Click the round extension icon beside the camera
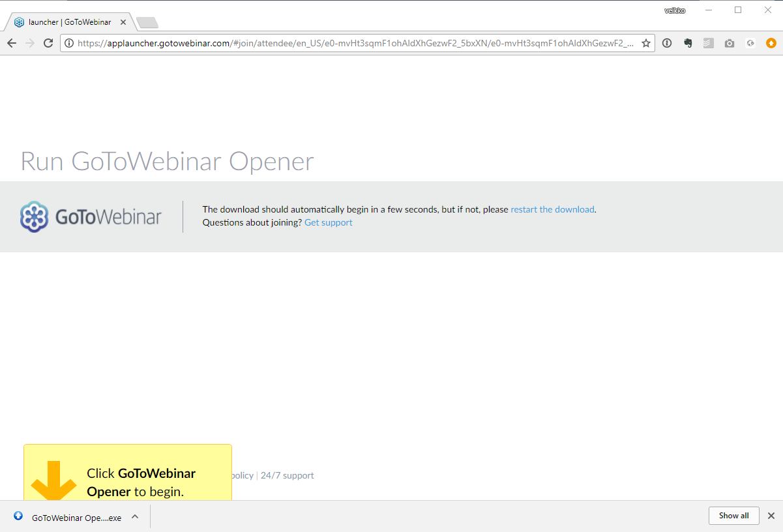Screen dimensions: 783x532 [750, 43]
